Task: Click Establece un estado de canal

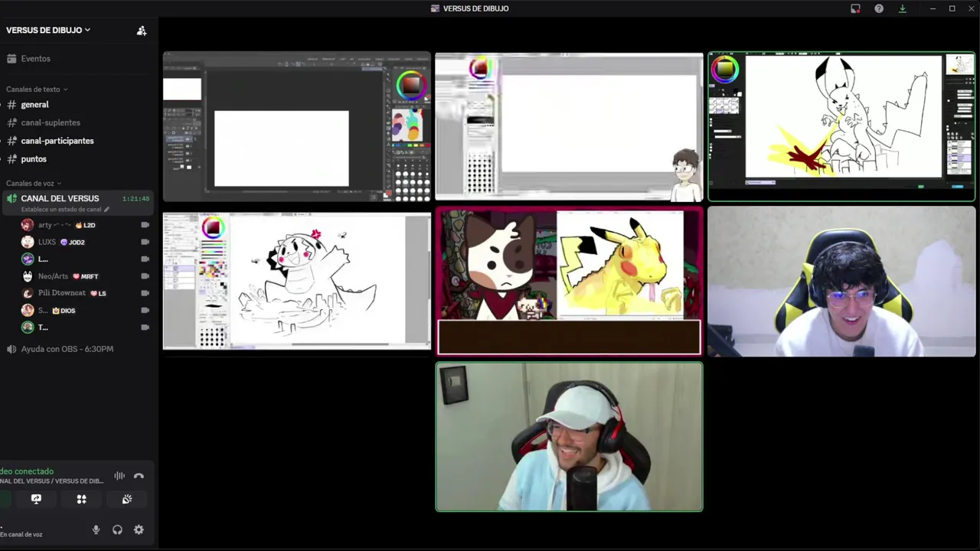Action: [61, 210]
